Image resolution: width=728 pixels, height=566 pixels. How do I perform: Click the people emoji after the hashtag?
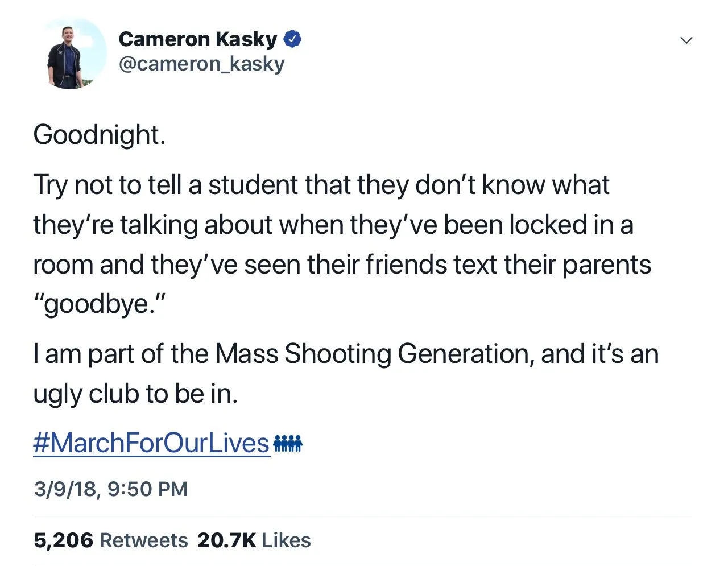(x=288, y=443)
